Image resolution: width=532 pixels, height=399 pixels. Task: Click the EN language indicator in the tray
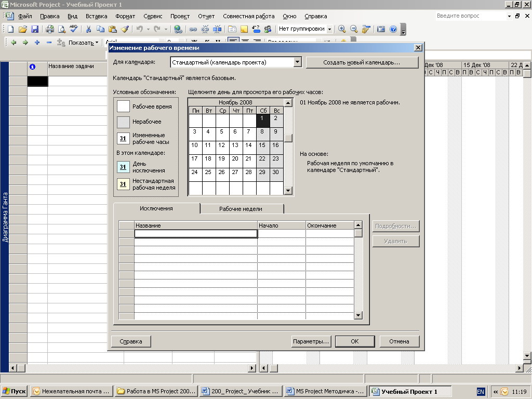(481, 392)
